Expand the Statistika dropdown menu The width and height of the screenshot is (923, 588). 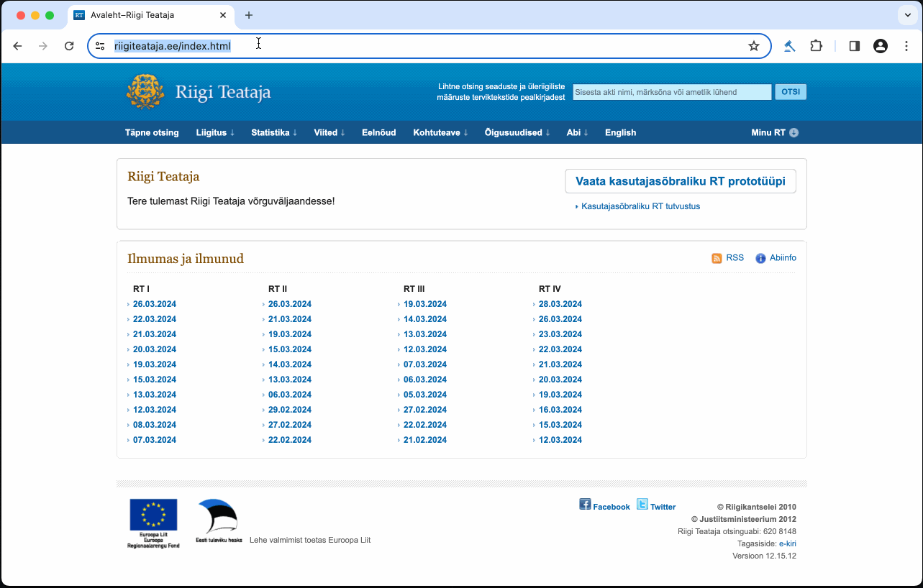pyautogui.click(x=274, y=132)
